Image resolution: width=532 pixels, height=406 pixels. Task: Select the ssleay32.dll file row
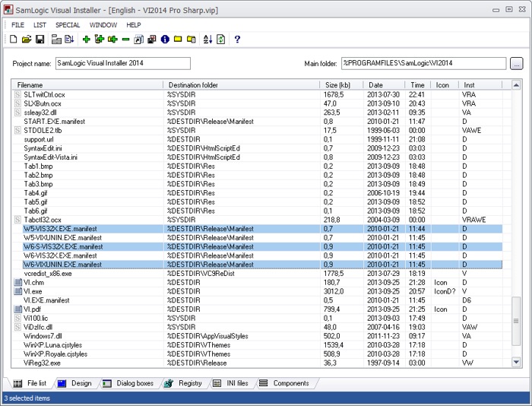click(x=257, y=113)
